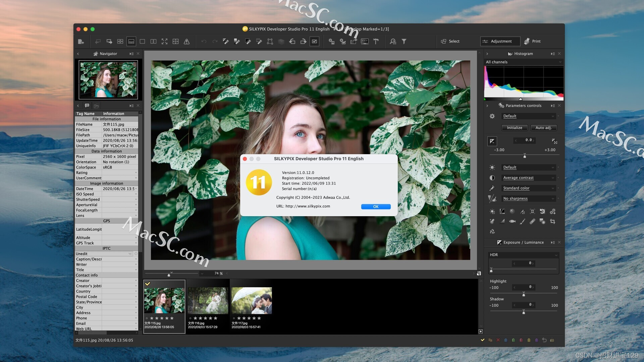Open the Standard color dropdown

point(529,188)
